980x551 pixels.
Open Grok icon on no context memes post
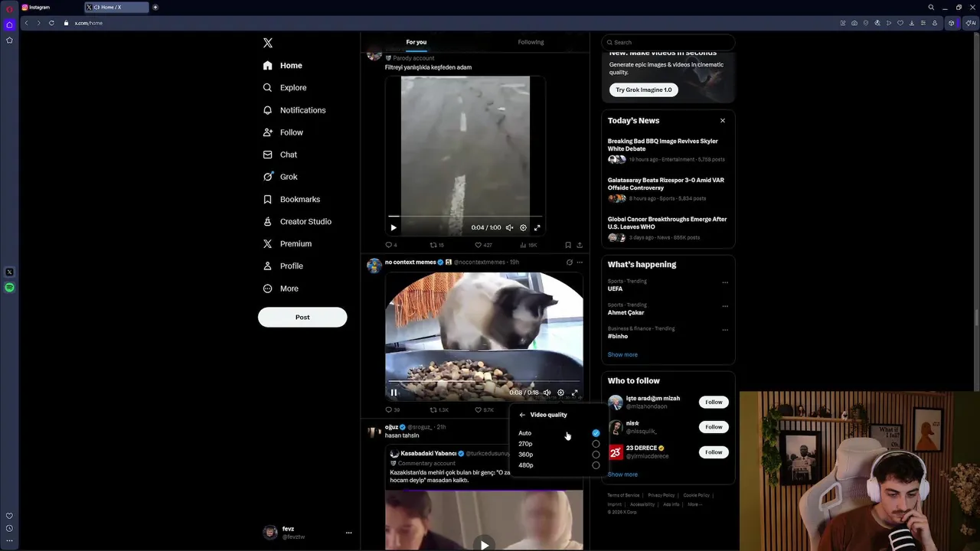[569, 262]
